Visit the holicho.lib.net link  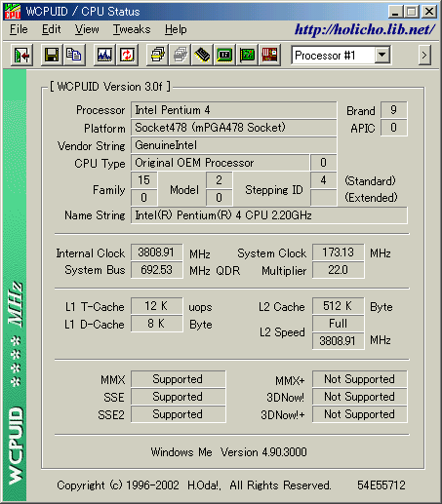pos(365,29)
